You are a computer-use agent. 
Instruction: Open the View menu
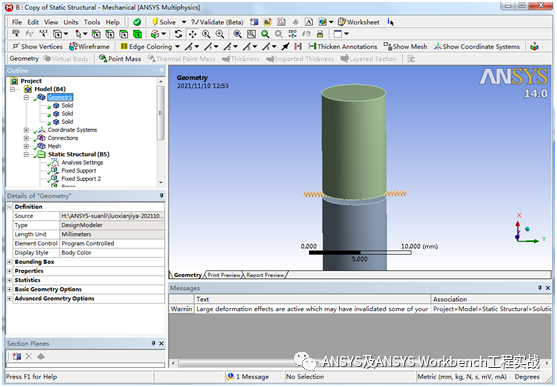click(51, 22)
